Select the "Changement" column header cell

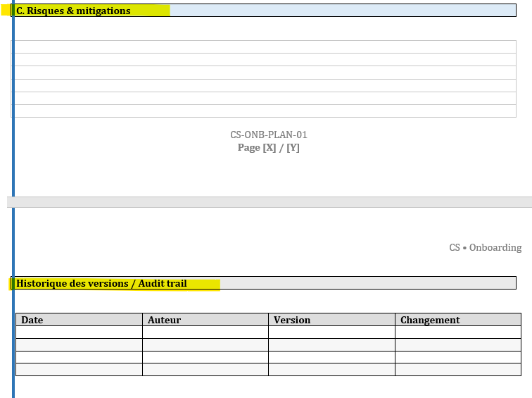[x=457, y=320]
